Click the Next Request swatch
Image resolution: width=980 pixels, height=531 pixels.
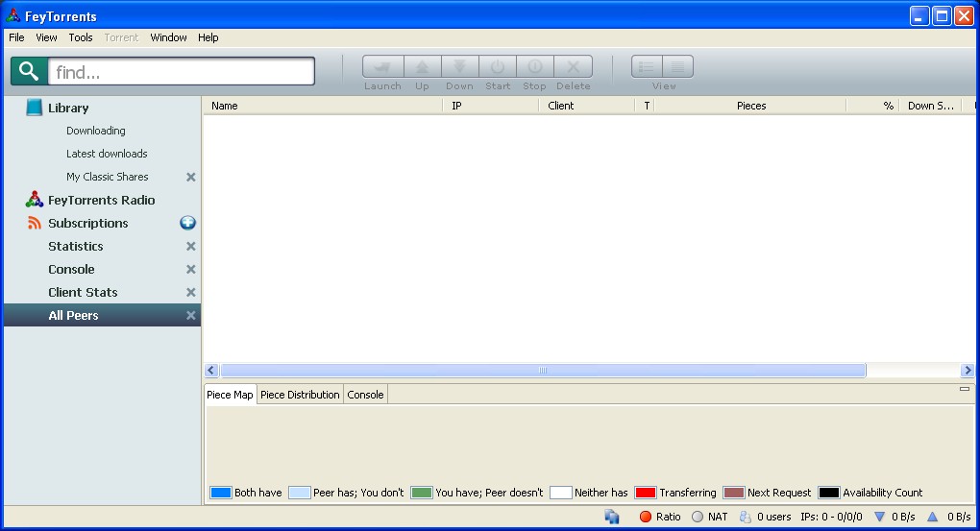pos(734,493)
